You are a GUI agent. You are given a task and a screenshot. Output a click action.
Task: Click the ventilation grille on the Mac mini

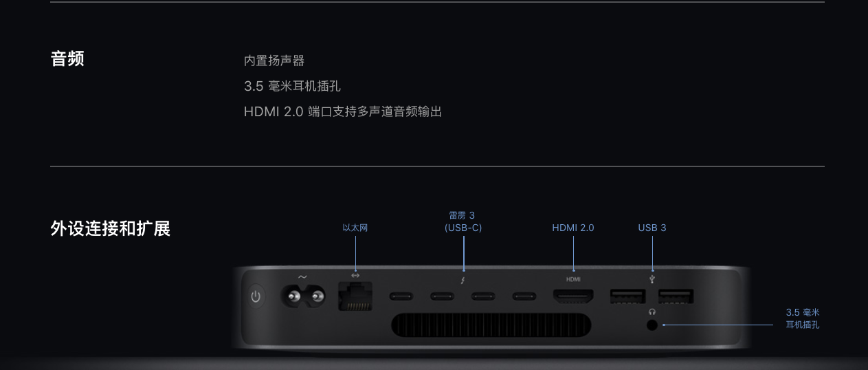tap(491, 327)
